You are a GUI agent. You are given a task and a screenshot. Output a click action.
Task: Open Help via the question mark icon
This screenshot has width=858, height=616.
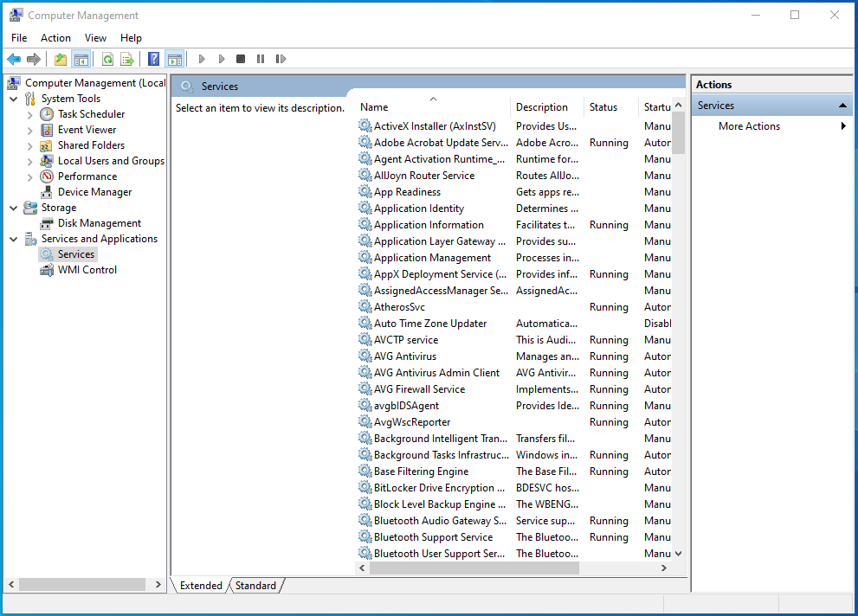[154, 59]
